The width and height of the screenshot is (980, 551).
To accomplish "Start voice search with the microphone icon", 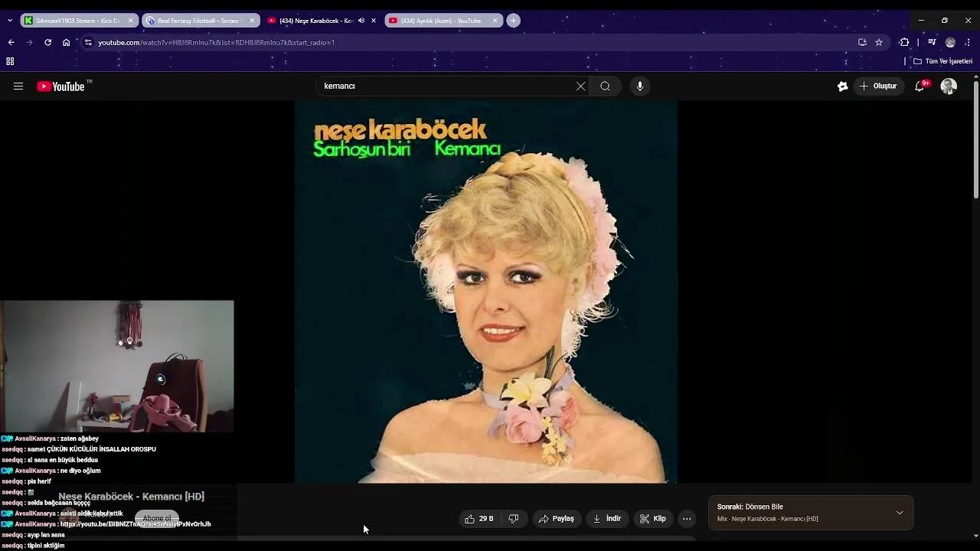I will 640,86.
